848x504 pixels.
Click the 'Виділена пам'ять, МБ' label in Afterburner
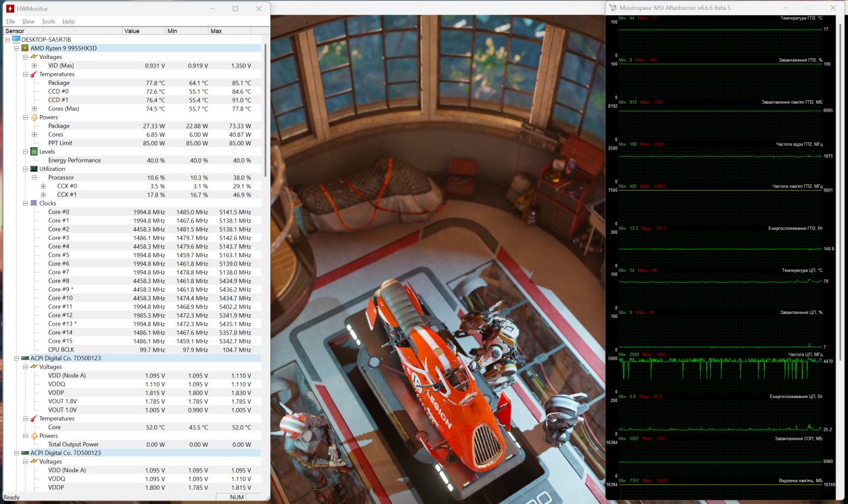click(801, 480)
